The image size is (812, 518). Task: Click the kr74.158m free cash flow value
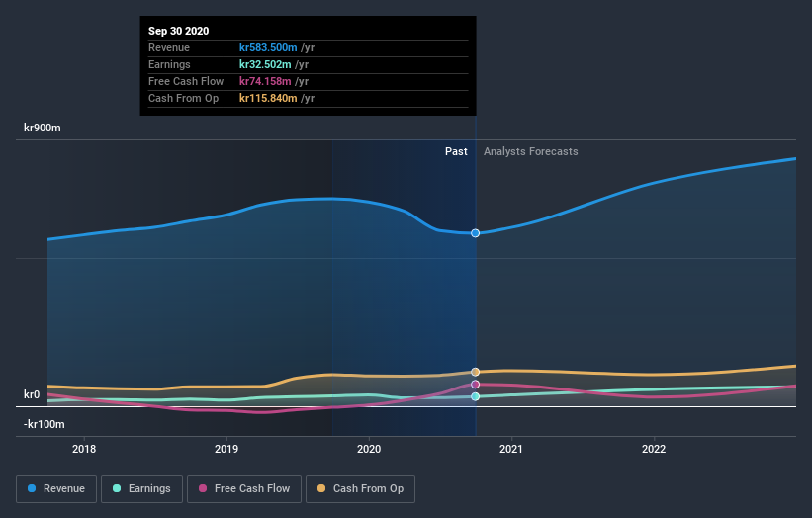coord(265,81)
